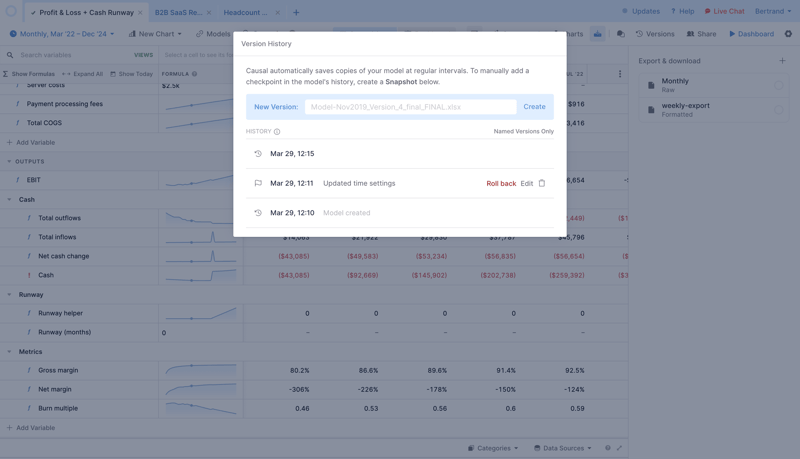The width and height of the screenshot is (800, 459).
Task: Switch to the B2B SaaS tab
Action: coord(177,12)
